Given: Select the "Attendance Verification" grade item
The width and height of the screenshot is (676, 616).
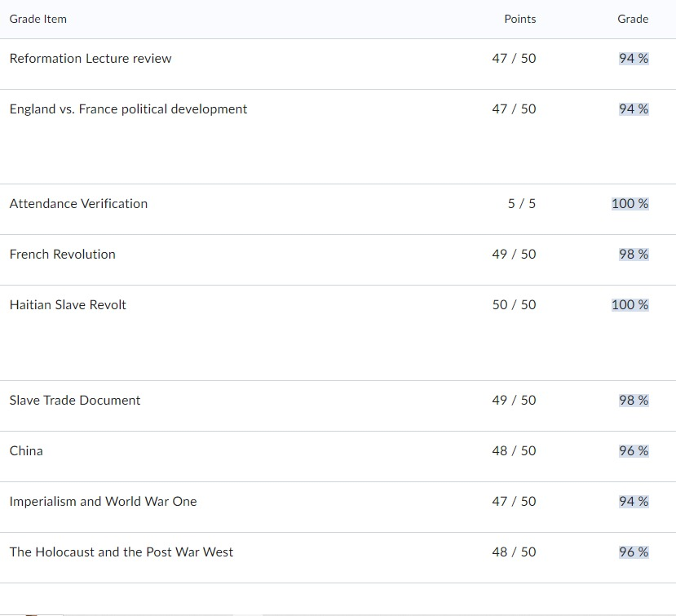Looking at the screenshot, I should click(x=78, y=203).
